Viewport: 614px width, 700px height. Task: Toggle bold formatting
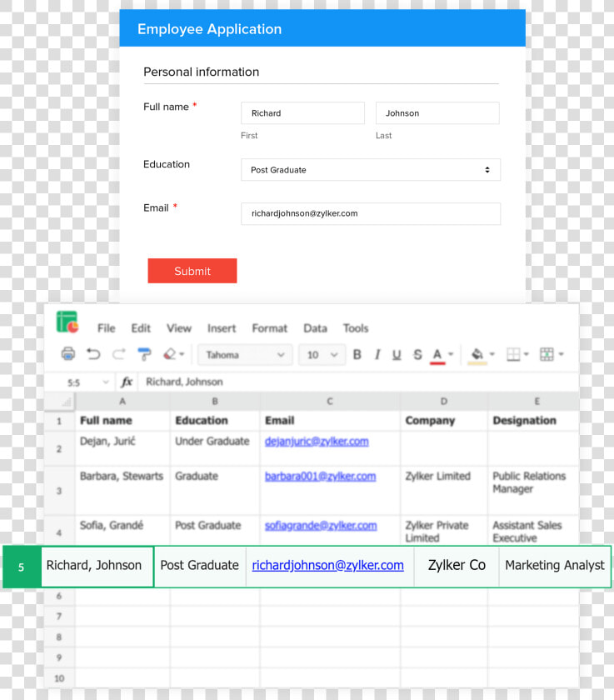tap(357, 354)
